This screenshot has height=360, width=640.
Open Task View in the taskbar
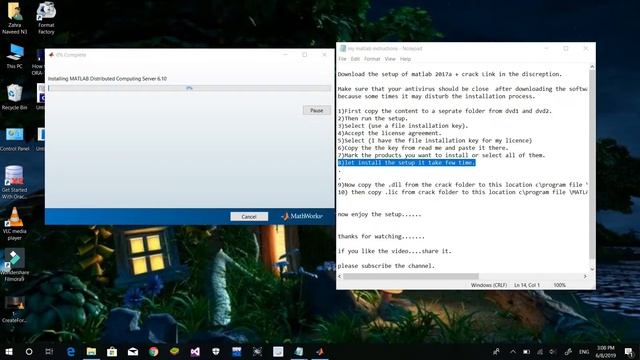[x=49, y=351]
